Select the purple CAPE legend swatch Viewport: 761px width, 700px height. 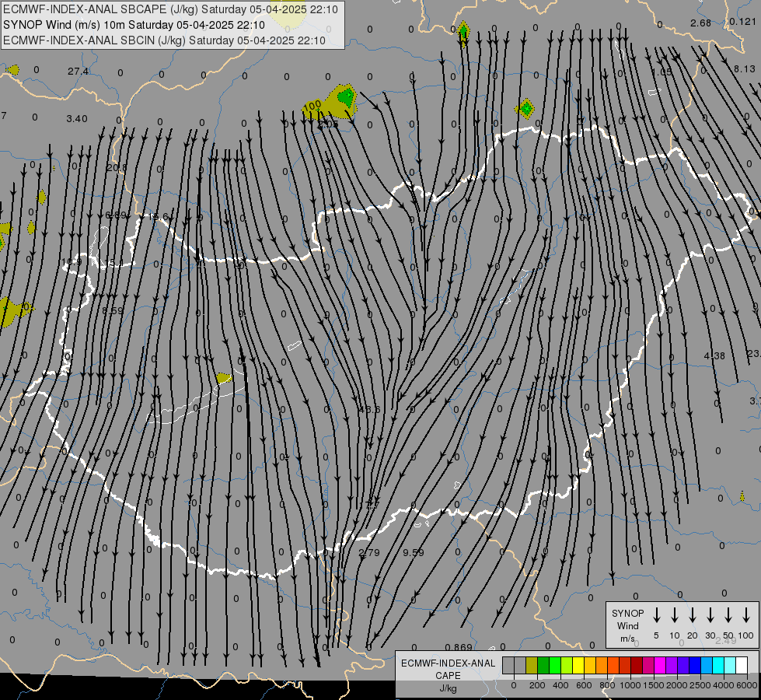[x=672, y=665]
